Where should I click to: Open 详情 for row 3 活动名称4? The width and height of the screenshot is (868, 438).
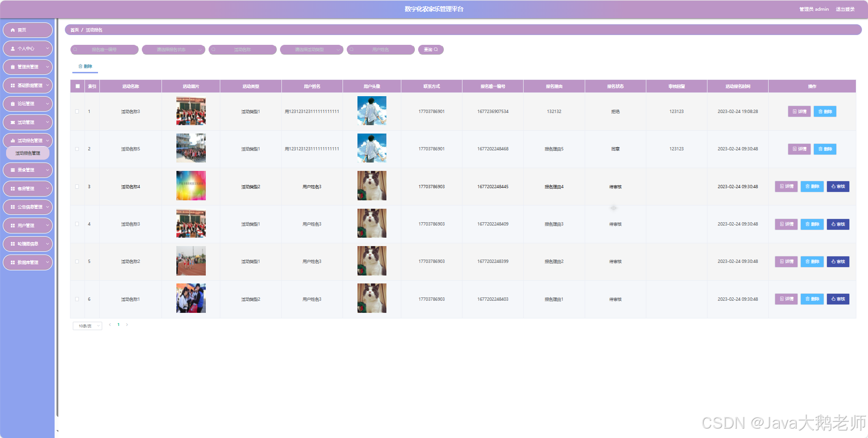[786, 187]
